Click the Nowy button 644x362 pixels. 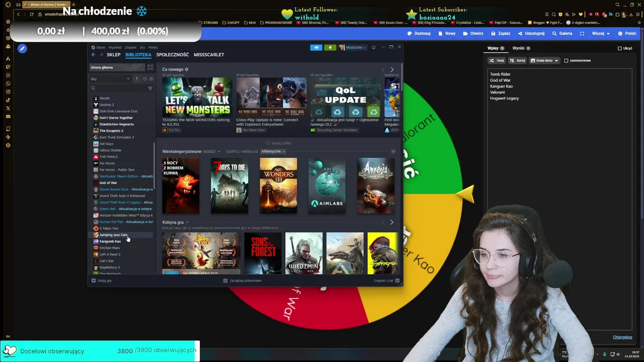point(447,34)
